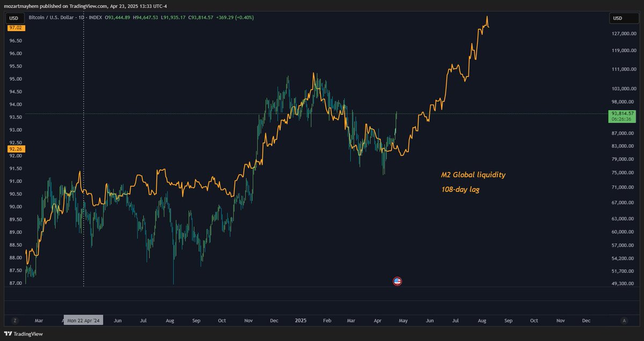Click the green 93,814.57 current price label
This screenshot has width=644, height=341.
[x=623, y=116]
